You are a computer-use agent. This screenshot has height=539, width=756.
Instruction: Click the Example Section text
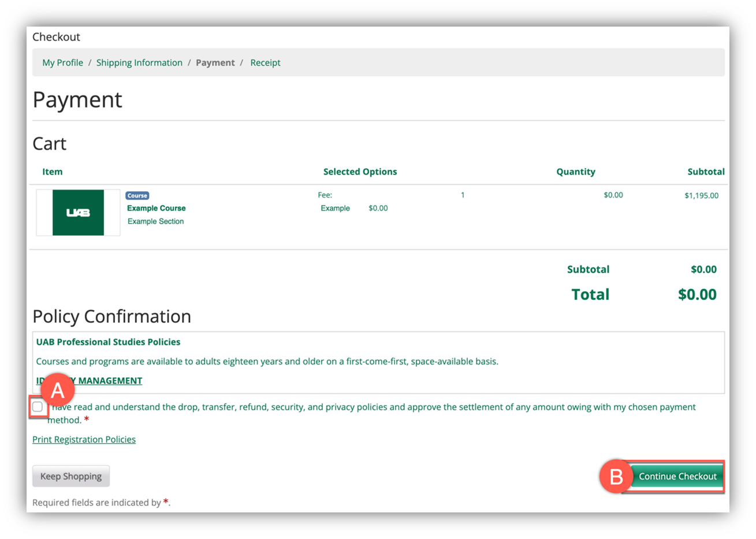tap(155, 222)
